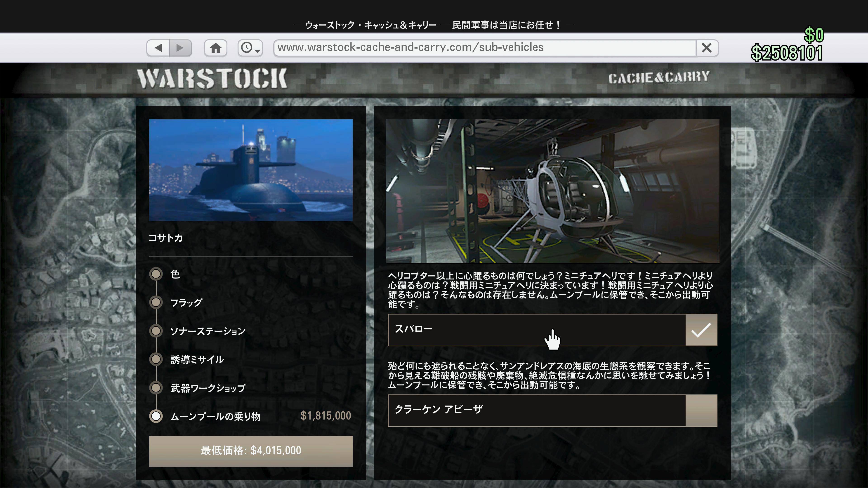The height and width of the screenshot is (488, 868).
Task: Open the 色 customization category
Action: click(x=175, y=274)
